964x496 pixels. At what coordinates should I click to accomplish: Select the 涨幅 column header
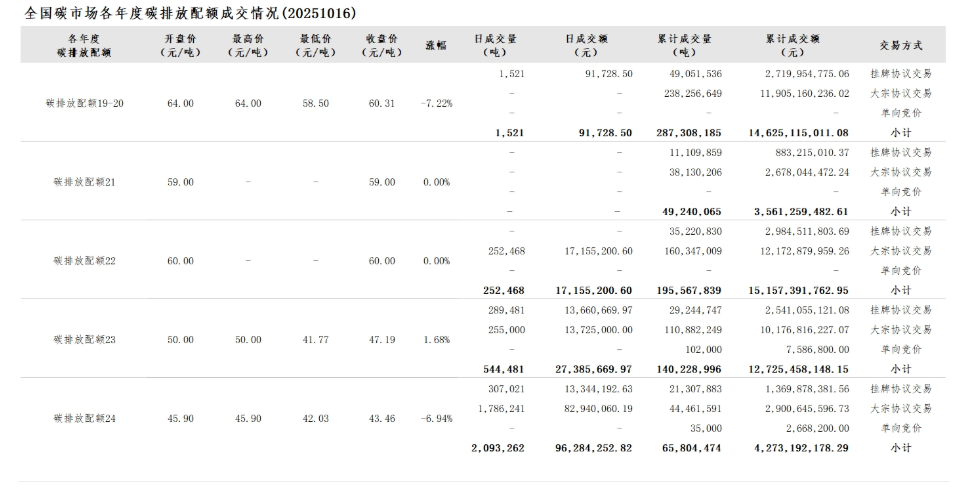436,45
